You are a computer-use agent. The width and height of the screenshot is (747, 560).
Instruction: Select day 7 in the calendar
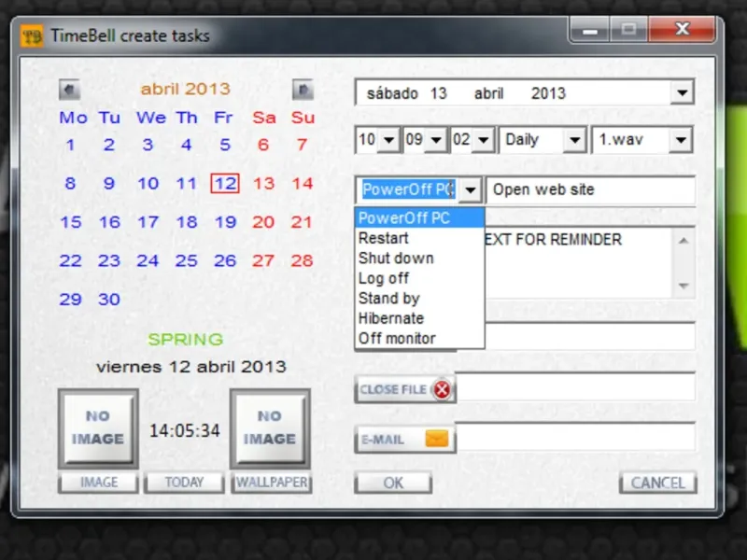point(302,145)
